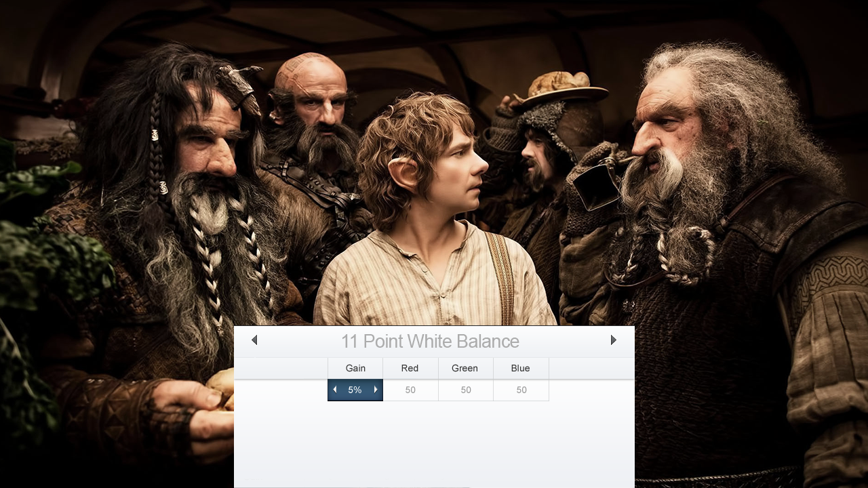Click the Blue column header
Viewport: 868px width, 488px height.
[x=520, y=368]
